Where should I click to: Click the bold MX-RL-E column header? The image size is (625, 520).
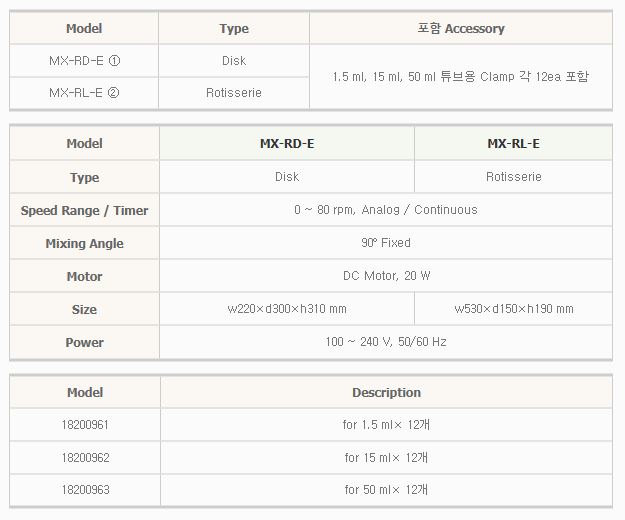pyautogui.click(x=514, y=144)
